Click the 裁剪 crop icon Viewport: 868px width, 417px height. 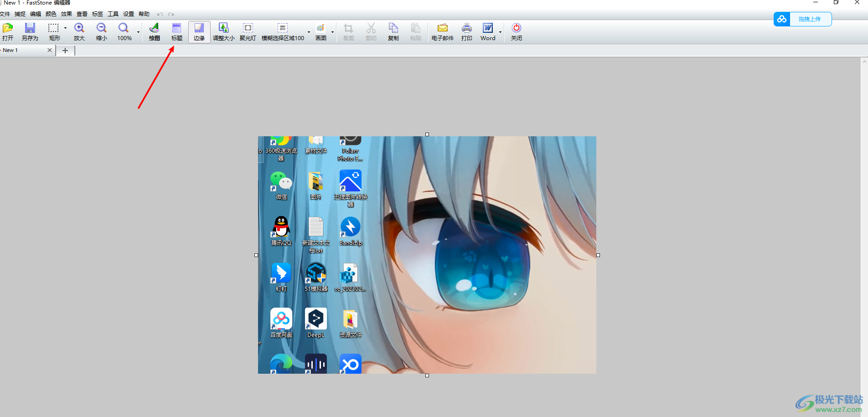point(349,28)
